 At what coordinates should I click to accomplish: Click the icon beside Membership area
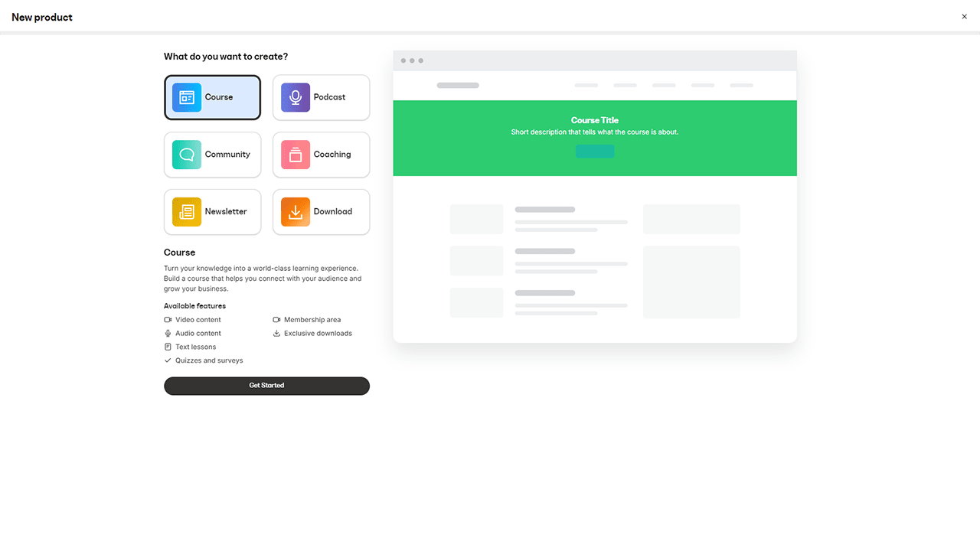point(276,320)
